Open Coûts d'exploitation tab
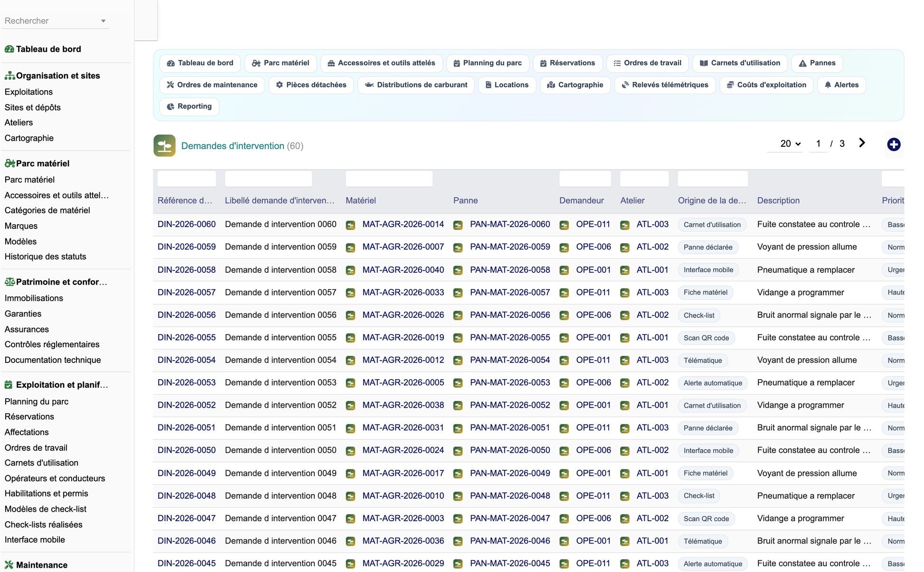The image size is (924, 572). pyautogui.click(x=766, y=85)
